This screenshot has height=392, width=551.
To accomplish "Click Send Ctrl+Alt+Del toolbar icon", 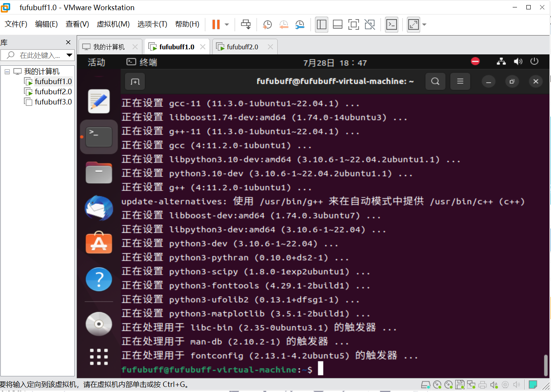I will [246, 25].
